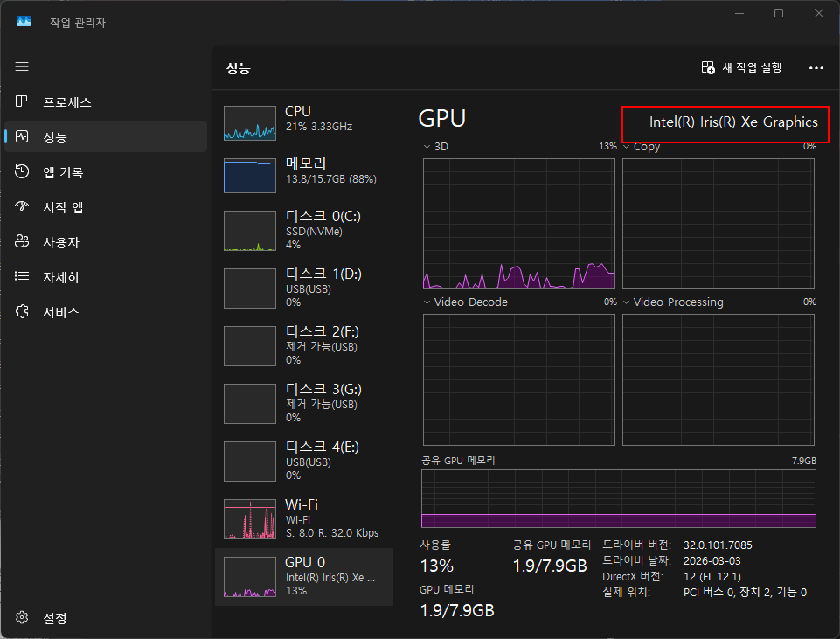Viewport: 840px width, 639px height.
Task: Open the Video Decode engine dropdown
Action: 427,302
